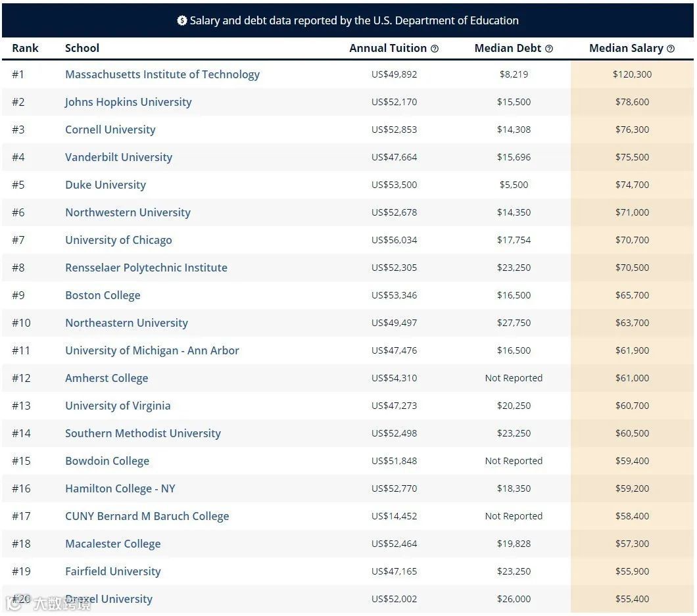The image size is (697, 616).
Task: Click the Median Salary info icon
Action: click(671, 49)
